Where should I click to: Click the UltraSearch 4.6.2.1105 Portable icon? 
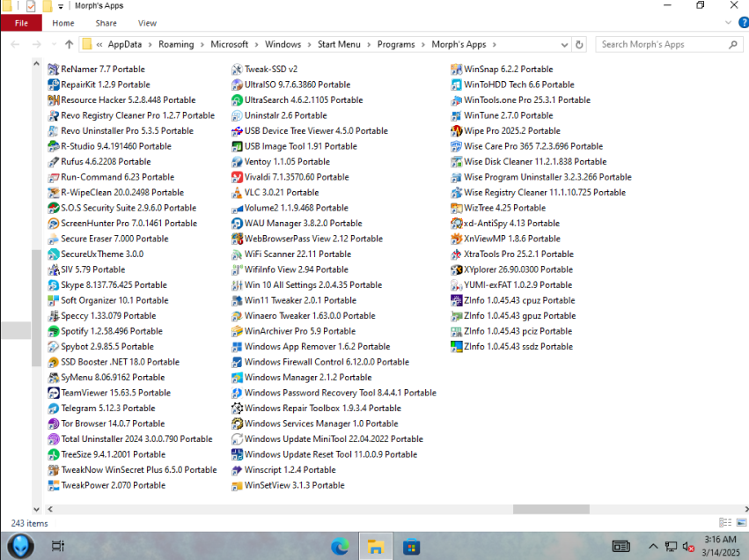[237, 100]
